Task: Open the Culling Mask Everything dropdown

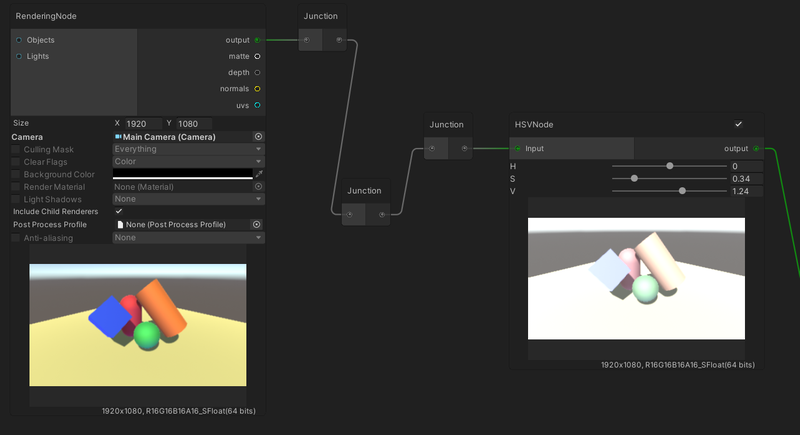Action: click(x=187, y=149)
